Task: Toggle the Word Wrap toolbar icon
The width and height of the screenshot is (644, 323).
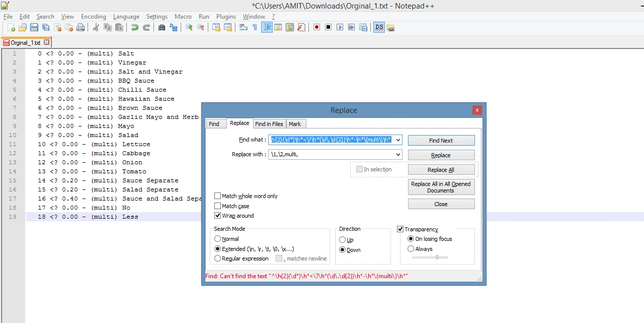Action: pyautogui.click(x=243, y=27)
